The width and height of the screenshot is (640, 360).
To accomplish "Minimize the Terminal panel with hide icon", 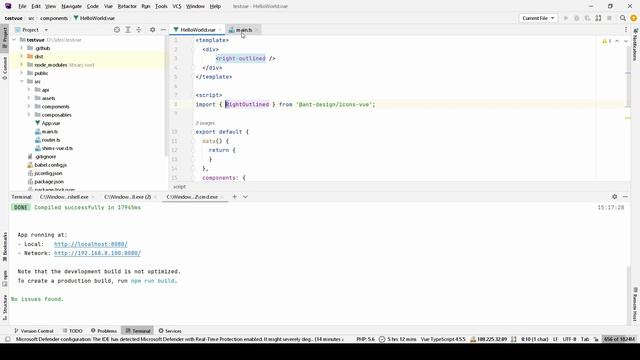I will [x=625, y=197].
